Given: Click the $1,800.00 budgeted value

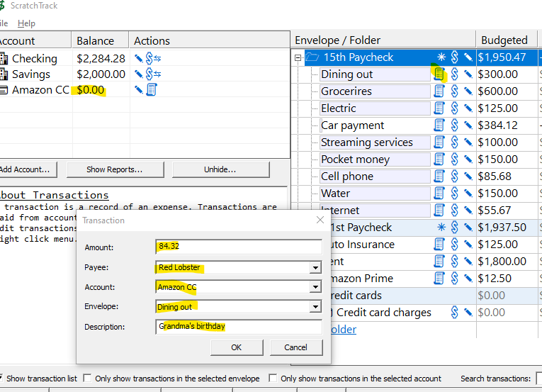Looking at the screenshot, I should pyautogui.click(x=502, y=262).
